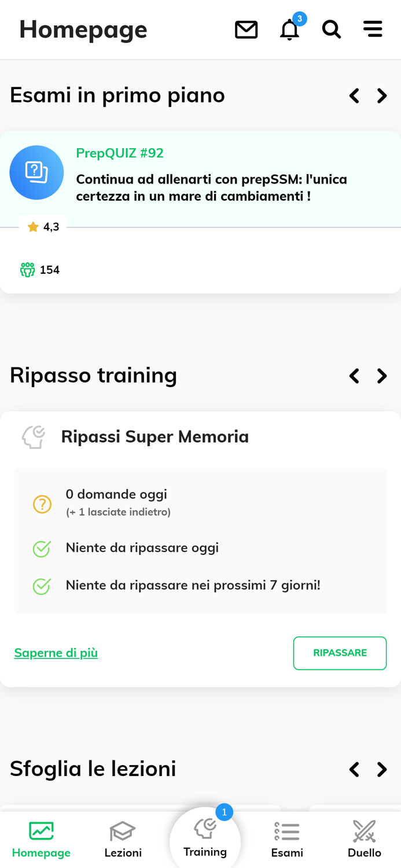
Task: Click the star rating icon showing 4,3
Action: coord(33,226)
